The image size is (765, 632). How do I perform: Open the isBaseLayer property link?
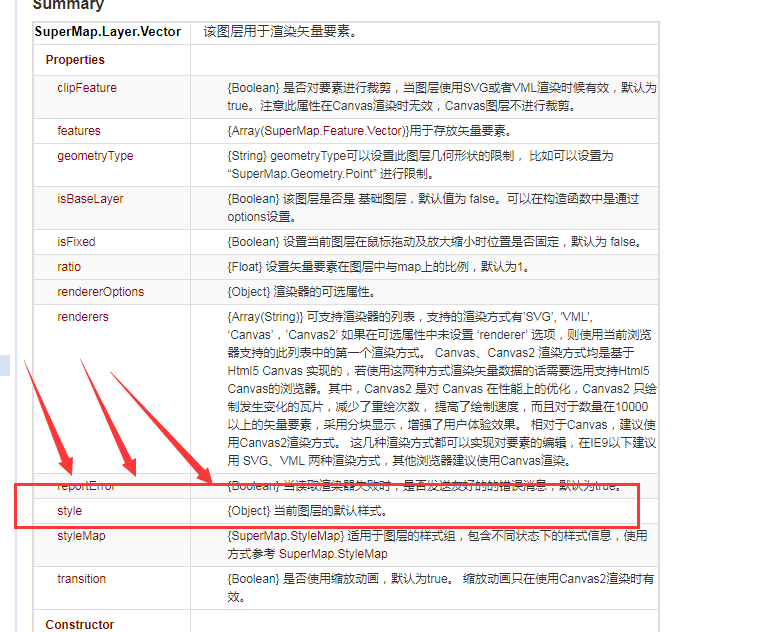pos(90,199)
